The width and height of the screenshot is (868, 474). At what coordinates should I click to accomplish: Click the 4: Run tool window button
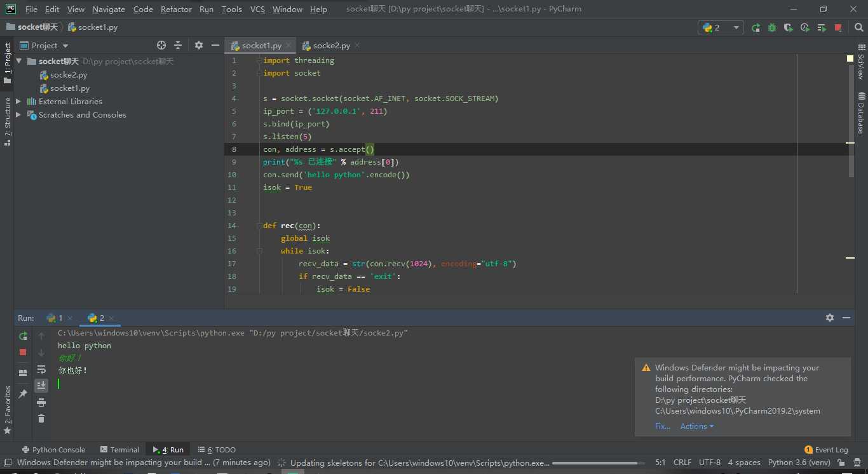168,449
